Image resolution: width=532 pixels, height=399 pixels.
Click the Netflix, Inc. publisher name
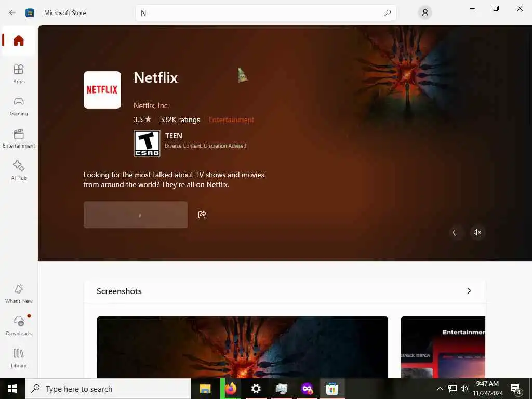151,105
